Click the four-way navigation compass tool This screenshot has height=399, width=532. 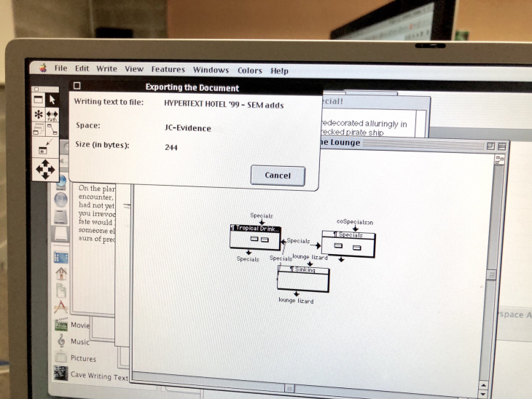[45, 168]
